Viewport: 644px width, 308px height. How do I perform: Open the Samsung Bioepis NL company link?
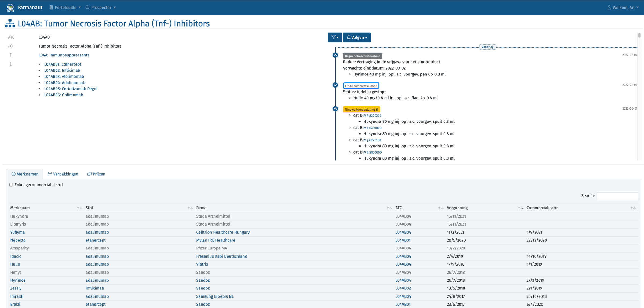point(215,296)
